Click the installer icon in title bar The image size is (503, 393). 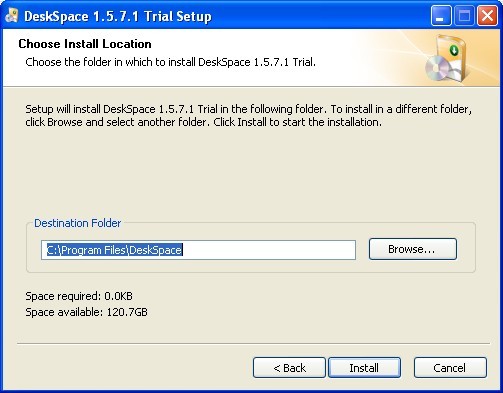coord(12,16)
